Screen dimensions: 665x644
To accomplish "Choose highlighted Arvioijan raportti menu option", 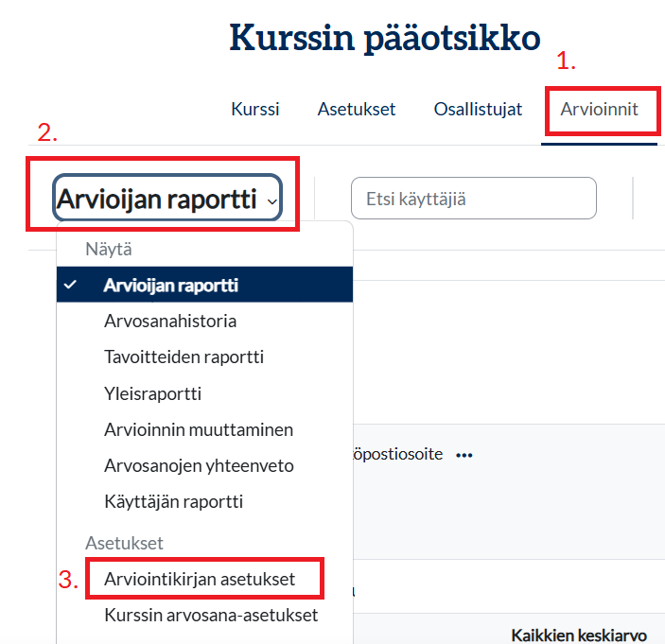I will point(170,285).
